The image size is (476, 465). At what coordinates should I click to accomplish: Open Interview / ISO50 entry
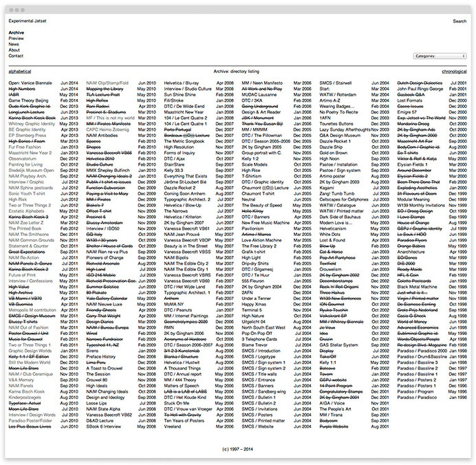pyautogui.click(x=103, y=228)
